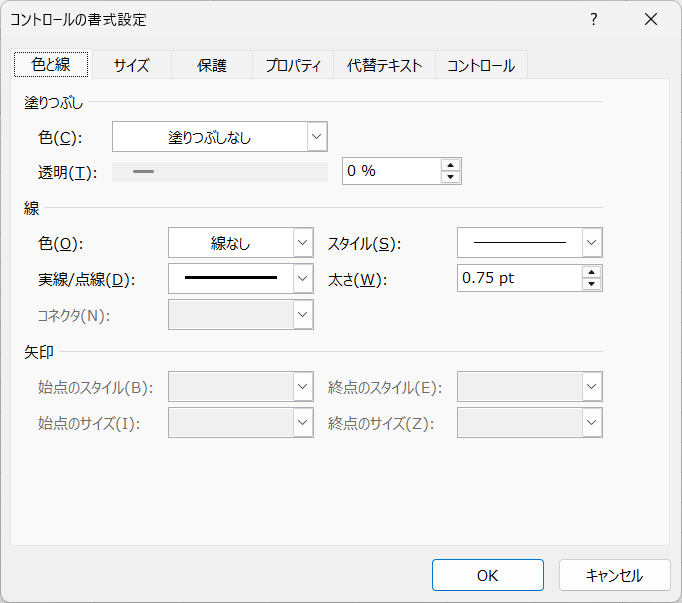Open the 終点のスタイル(E) dropdown
This screenshot has width=682, height=603.
pos(529,386)
